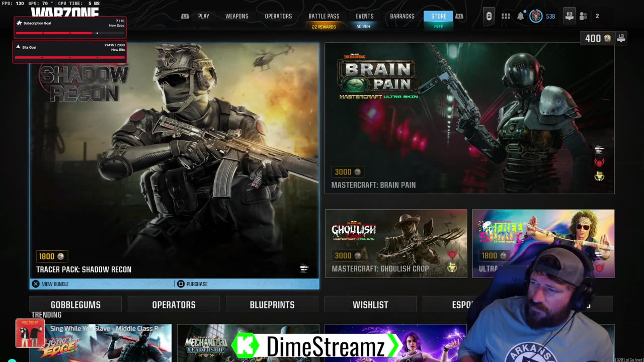Click the yellow finisher icon on Brain Pain card
644x362 pixels.
pos(599,176)
